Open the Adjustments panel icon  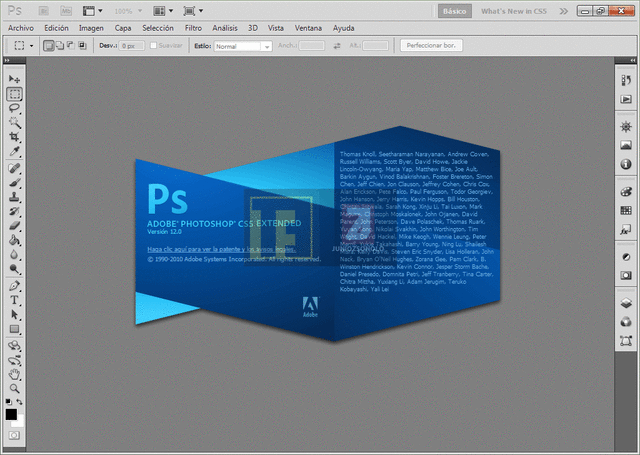tap(626, 257)
